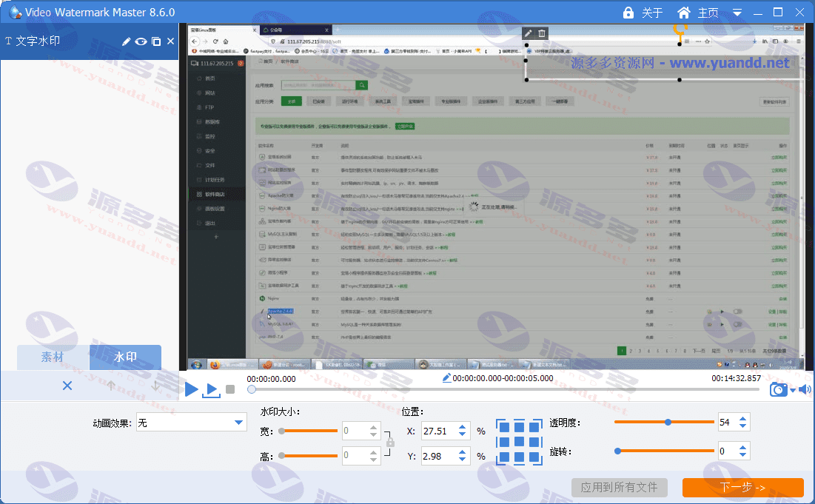Align watermark to the bottom-left position
This screenshot has width=815, height=504.
503,458
